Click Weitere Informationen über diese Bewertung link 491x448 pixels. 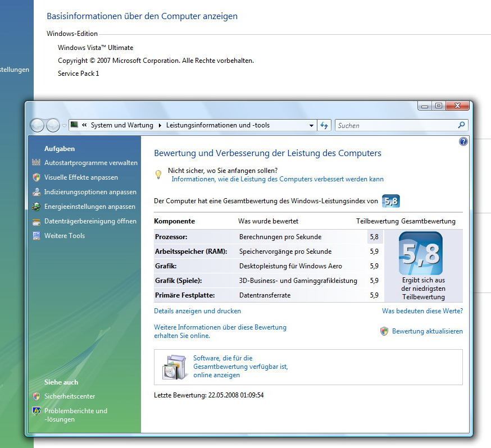pyautogui.click(x=220, y=331)
